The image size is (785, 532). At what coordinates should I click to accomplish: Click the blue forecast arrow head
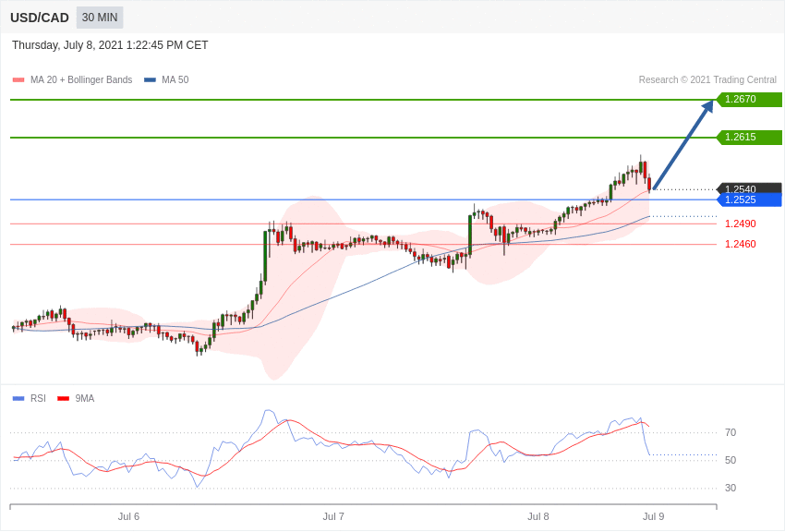[x=707, y=106]
